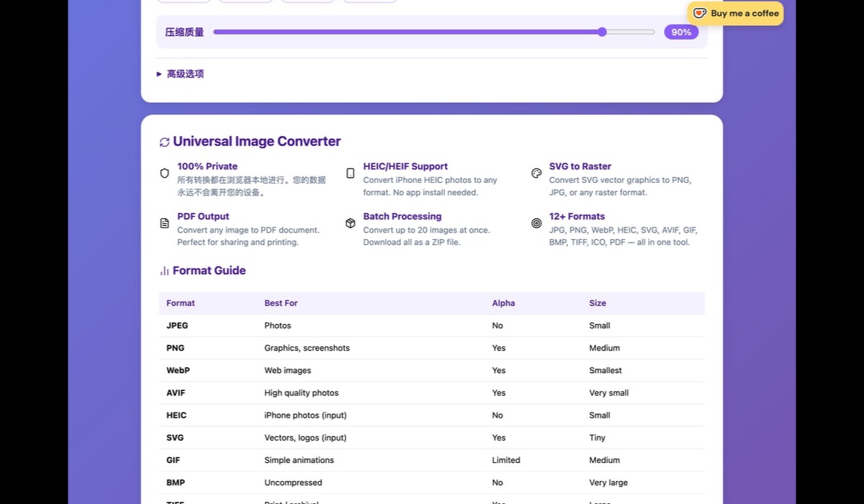Screen dimensions: 864x504
Task: Click the Alpha column header
Action: [x=503, y=303]
